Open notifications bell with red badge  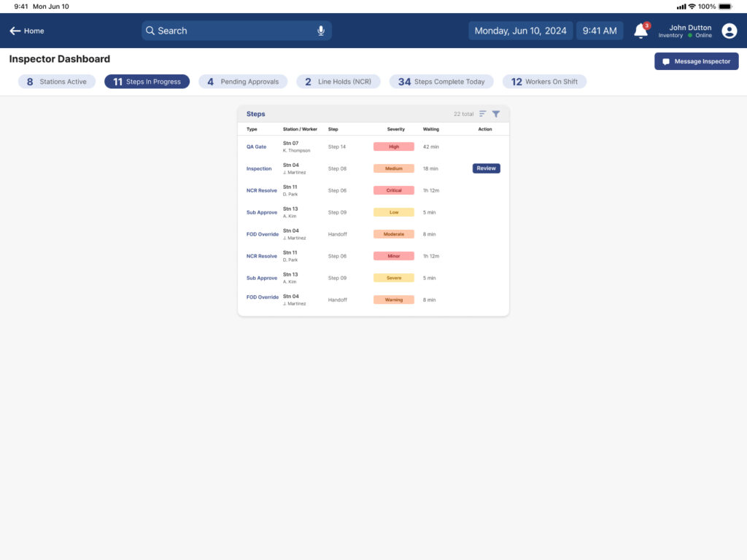[x=641, y=31]
